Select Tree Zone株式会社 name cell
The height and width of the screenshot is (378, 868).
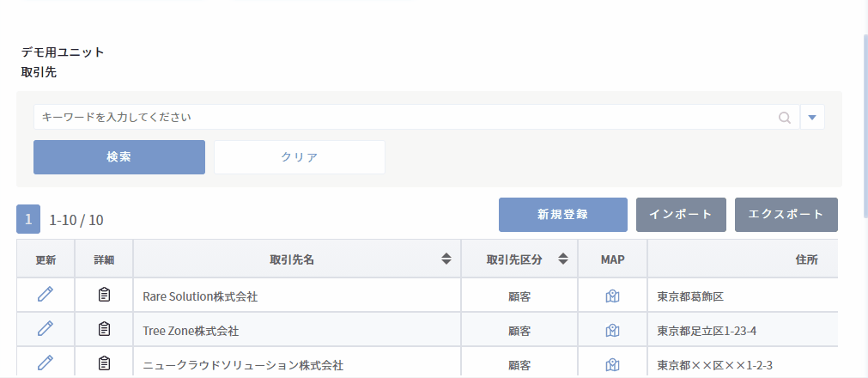297,330
